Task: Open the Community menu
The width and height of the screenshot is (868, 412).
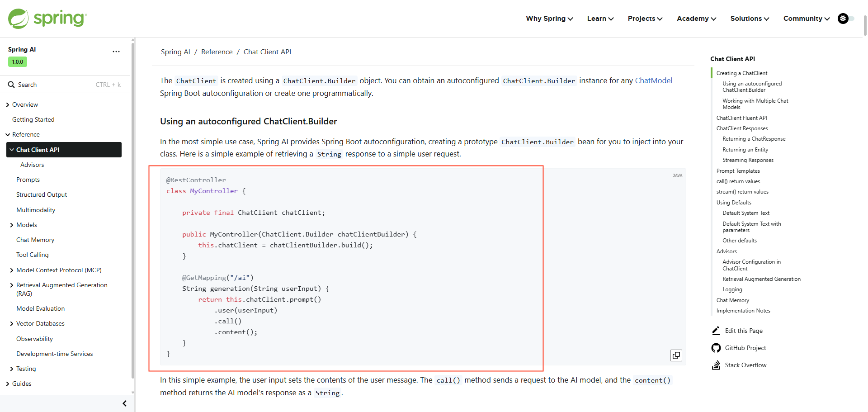Action: [807, 19]
